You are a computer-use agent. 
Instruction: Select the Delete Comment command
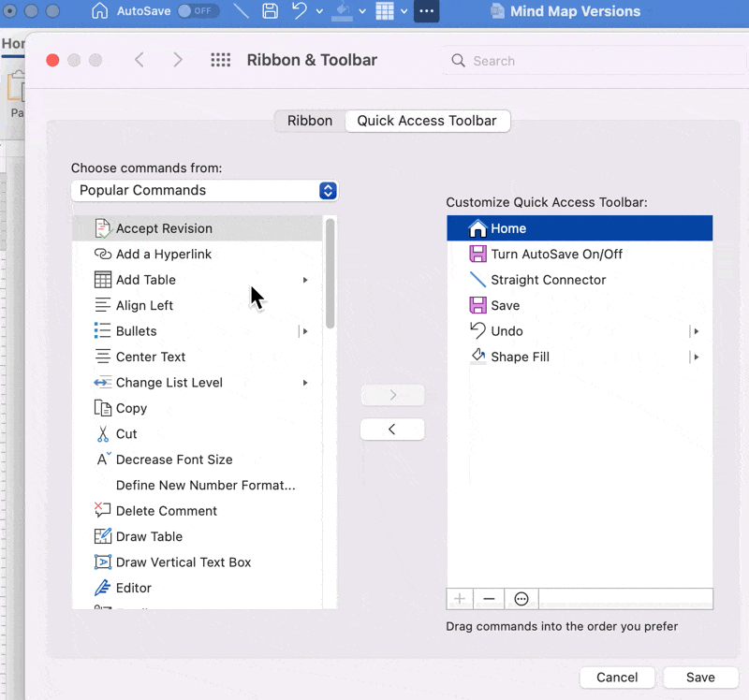(198, 511)
